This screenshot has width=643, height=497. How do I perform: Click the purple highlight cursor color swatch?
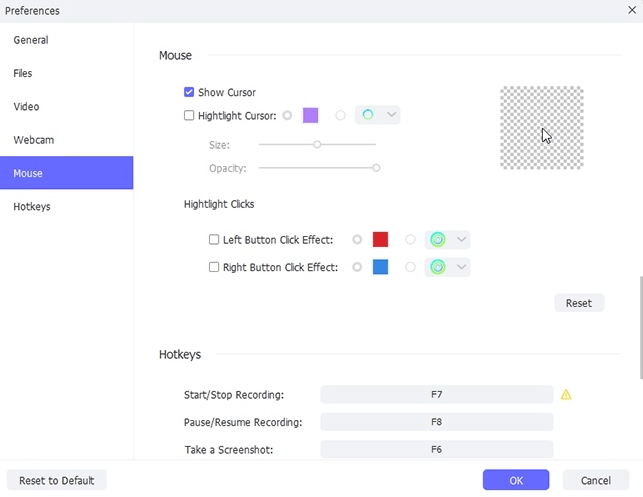click(x=310, y=115)
